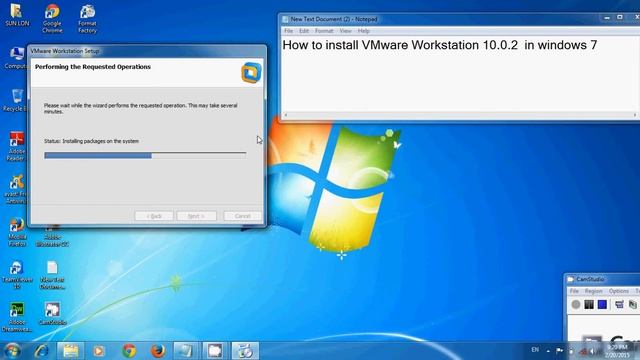Open the View menu in Notepad
The height and width of the screenshot is (360, 640).
pos(345,31)
